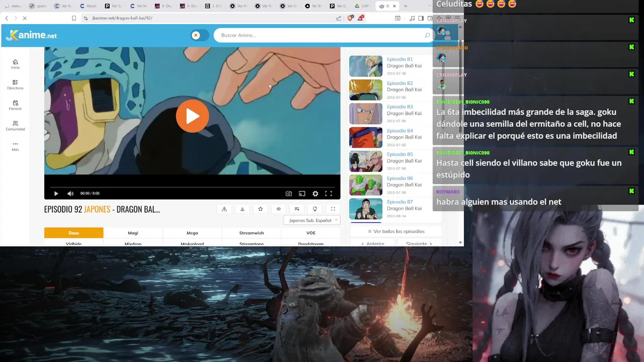Close the active browser tab

(394, 6)
